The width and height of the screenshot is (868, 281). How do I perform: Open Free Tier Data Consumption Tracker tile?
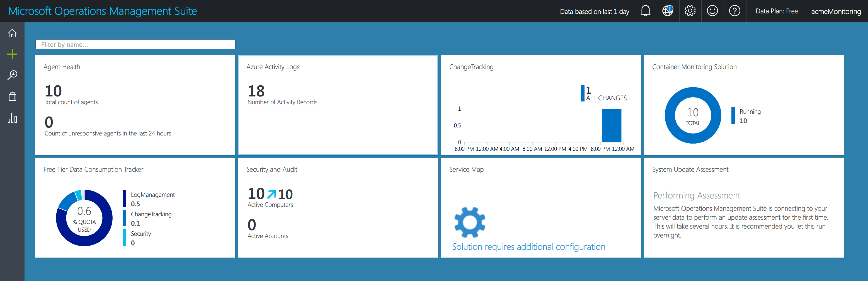[x=135, y=208]
